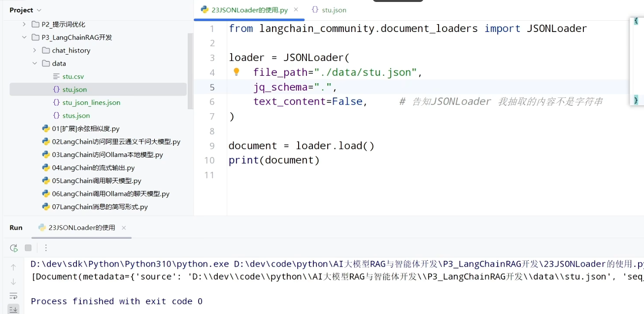
Task: Click the stop process button
Action: 28,248
